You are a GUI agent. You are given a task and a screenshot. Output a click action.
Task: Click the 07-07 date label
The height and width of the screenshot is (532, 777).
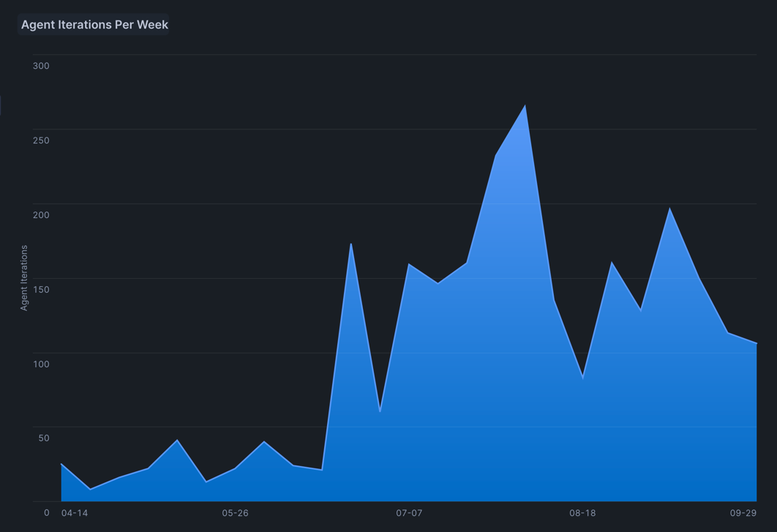coord(409,513)
